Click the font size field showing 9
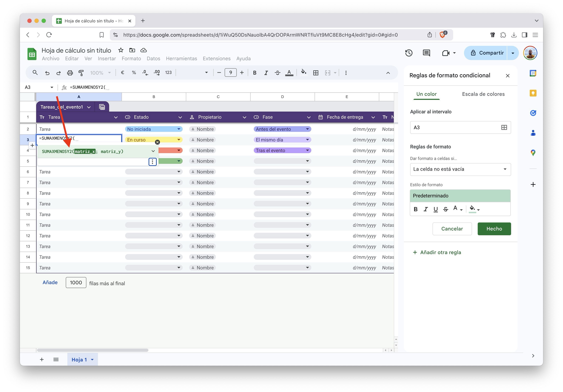Viewport: 563px width, 392px height. coord(230,73)
